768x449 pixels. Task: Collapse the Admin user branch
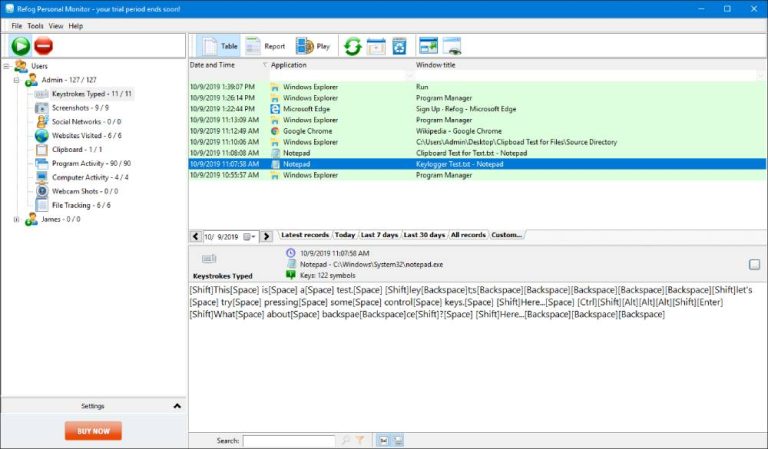pos(17,80)
